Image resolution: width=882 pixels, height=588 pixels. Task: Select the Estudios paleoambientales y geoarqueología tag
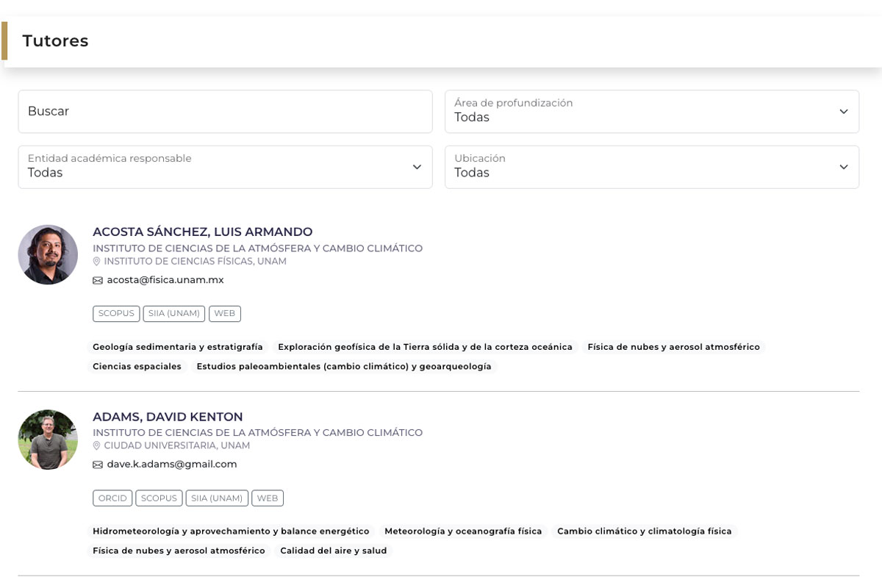coord(344,366)
